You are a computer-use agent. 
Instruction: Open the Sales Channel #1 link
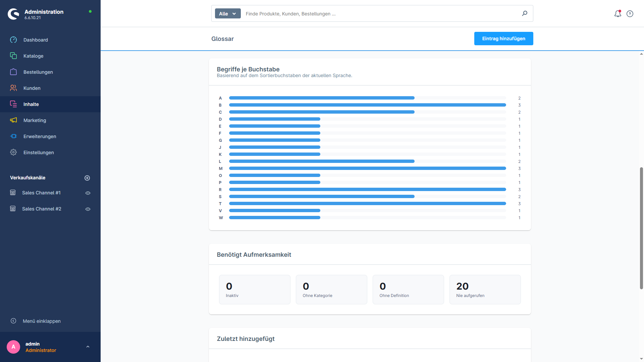click(x=41, y=193)
